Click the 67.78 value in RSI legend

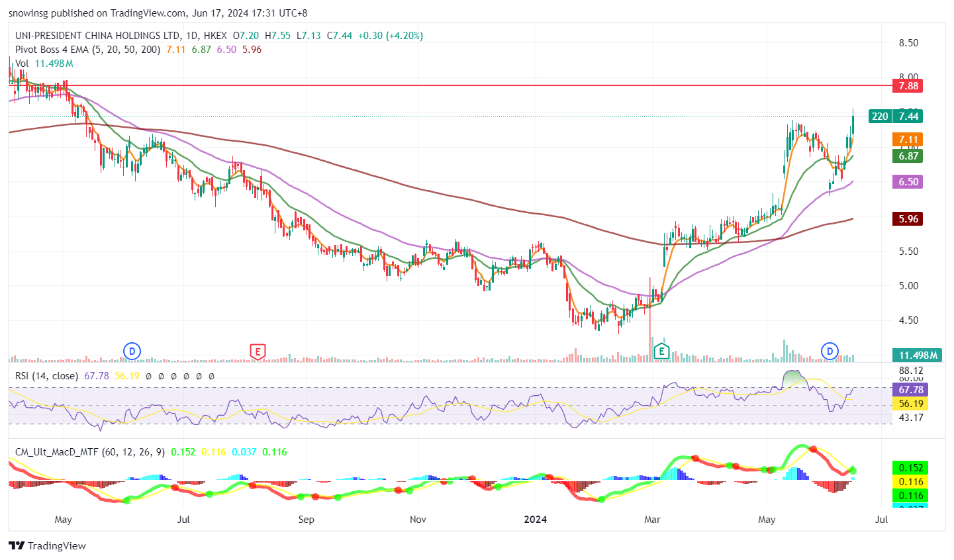pos(97,375)
